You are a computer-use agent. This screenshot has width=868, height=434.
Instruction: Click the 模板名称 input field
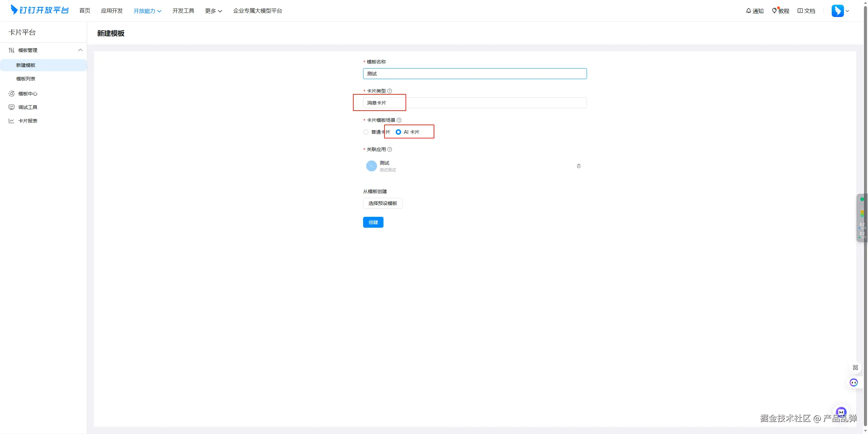[x=475, y=74]
